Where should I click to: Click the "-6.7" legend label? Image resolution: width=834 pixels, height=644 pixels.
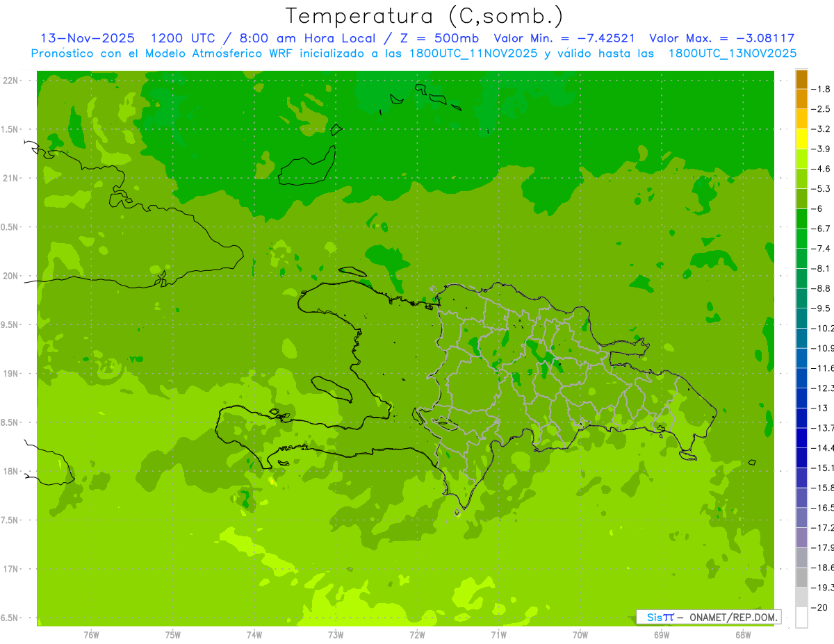821,229
